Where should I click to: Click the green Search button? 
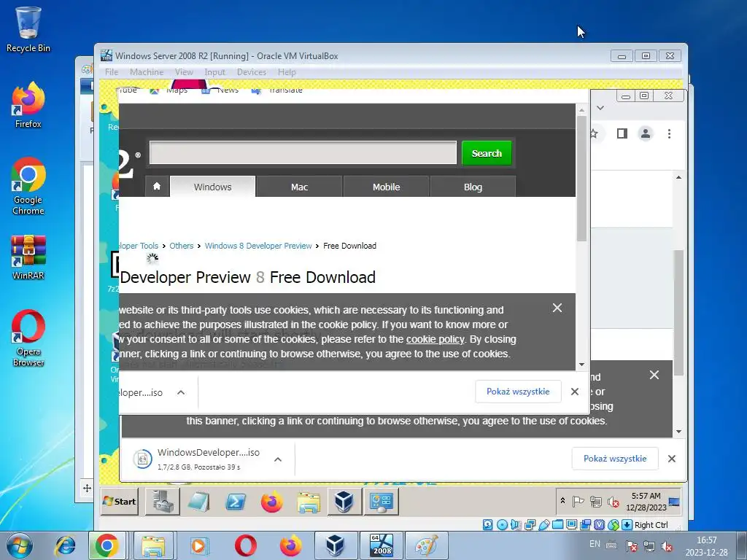[487, 153]
